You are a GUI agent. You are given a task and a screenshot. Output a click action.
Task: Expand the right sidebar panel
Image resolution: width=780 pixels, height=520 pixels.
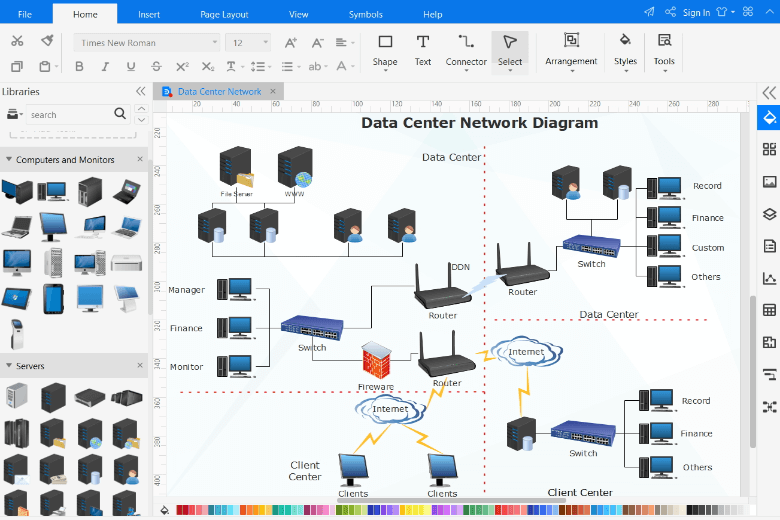point(769,93)
